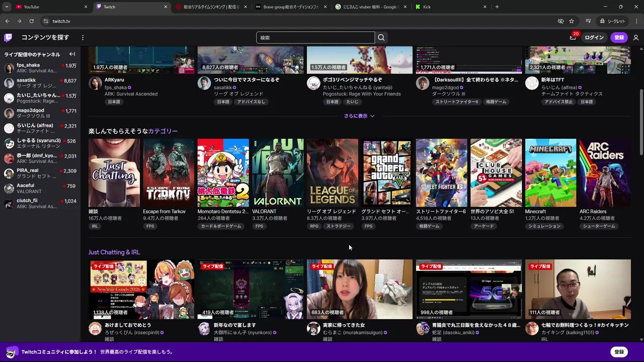Image resolution: width=644 pixels, height=362 pixels.
Task: Click the browser back arrow
Action: [7, 21]
